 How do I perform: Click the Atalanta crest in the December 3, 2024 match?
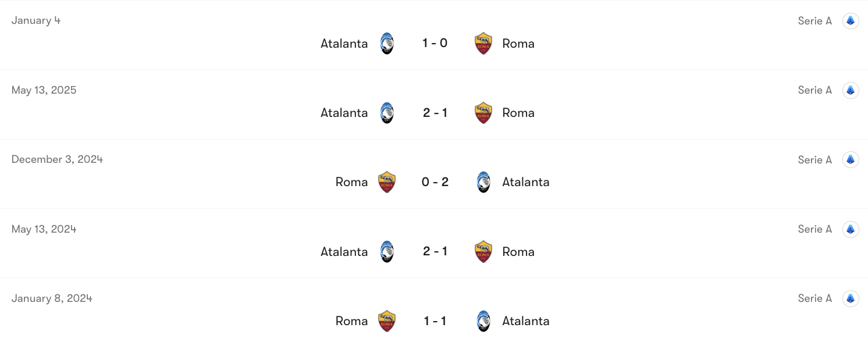tap(483, 181)
